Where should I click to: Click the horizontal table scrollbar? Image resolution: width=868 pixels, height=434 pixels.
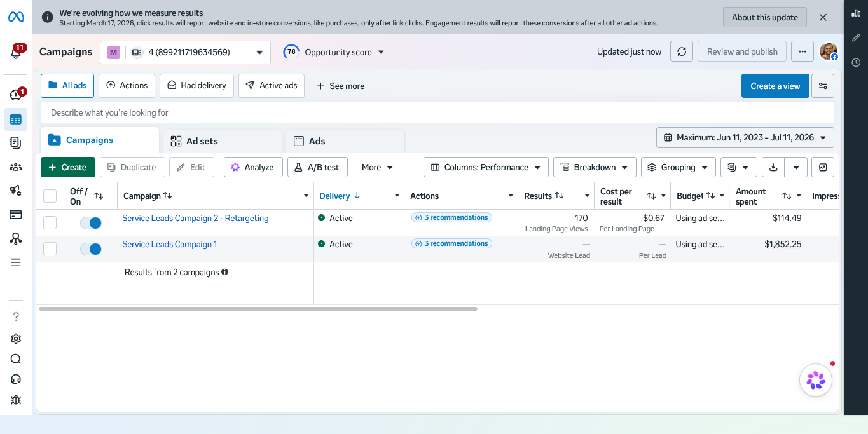click(x=258, y=309)
